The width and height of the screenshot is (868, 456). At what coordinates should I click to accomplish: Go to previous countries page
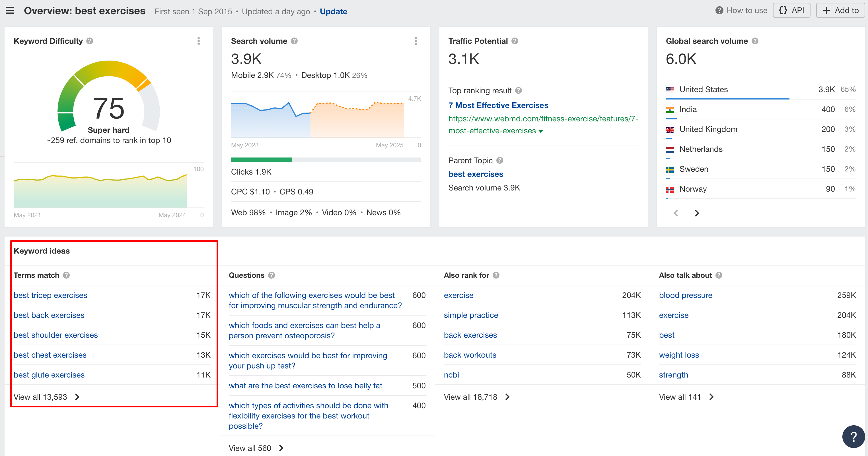click(676, 214)
